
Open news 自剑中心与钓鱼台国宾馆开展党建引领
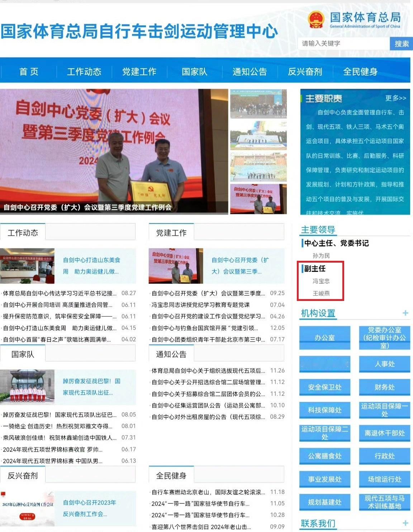pos(205,328)
